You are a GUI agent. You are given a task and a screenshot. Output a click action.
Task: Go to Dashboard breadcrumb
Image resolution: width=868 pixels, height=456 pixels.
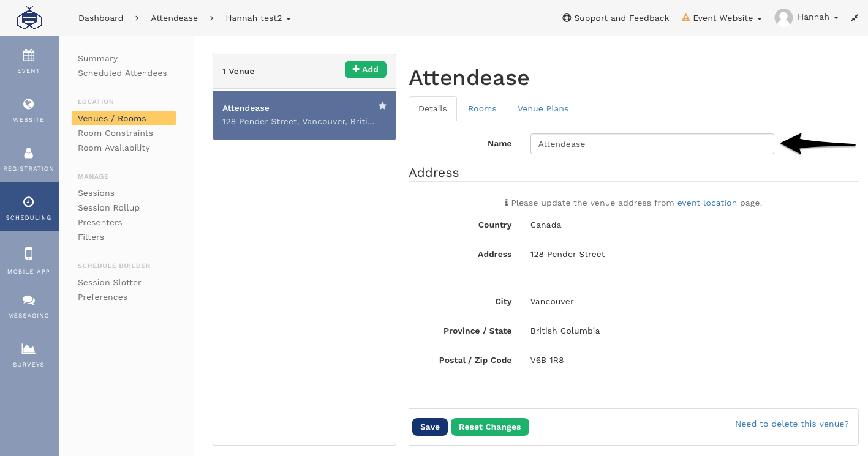click(101, 18)
